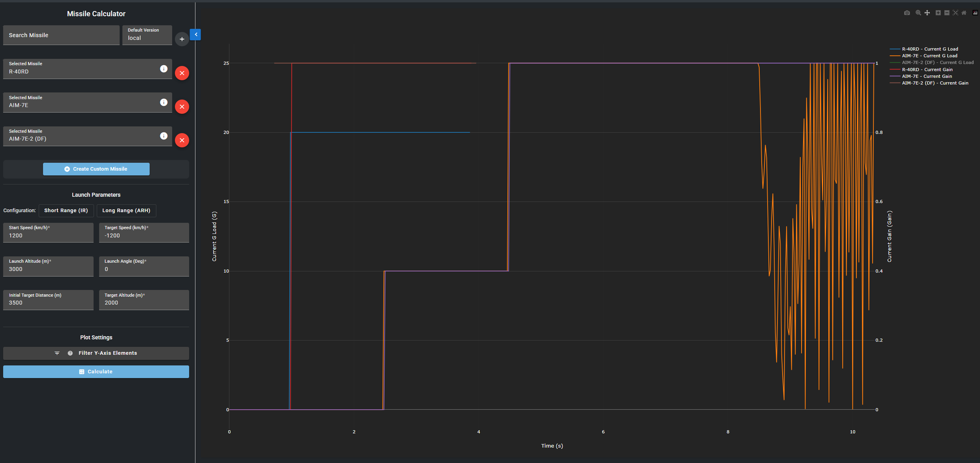The height and width of the screenshot is (463, 980).
Task: Remove the R-40RD missile
Action: click(182, 73)
